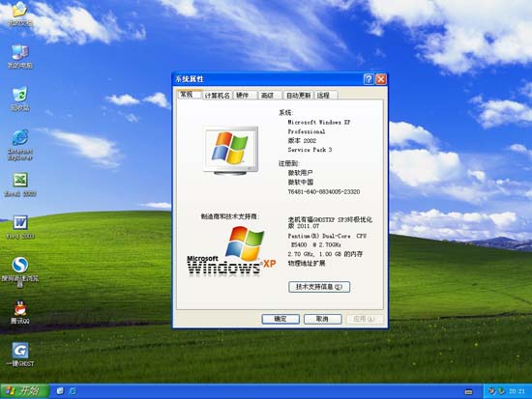532x399 pixels.
Task: Select the Word 2003 desktop icon
Action: point(20,227)
